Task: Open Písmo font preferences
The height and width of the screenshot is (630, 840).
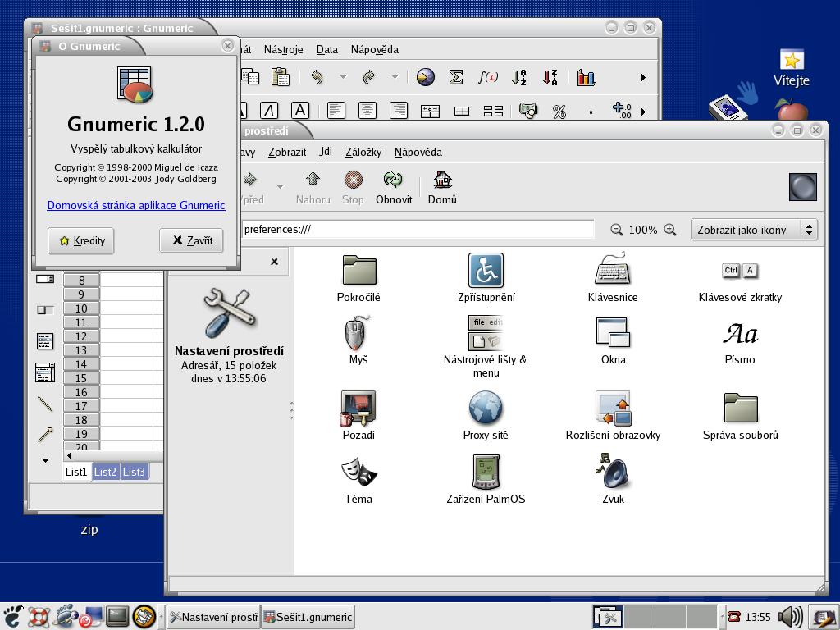Action: (x=740, y=344)
